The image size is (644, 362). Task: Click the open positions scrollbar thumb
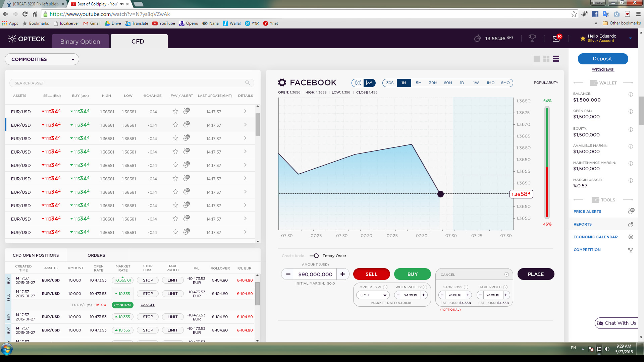click(258, 294)
